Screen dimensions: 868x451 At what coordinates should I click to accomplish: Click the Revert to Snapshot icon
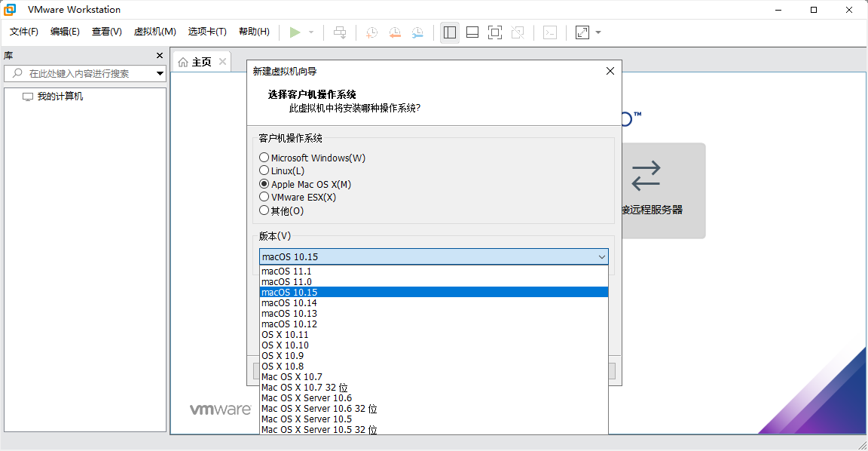coord(395,32)
